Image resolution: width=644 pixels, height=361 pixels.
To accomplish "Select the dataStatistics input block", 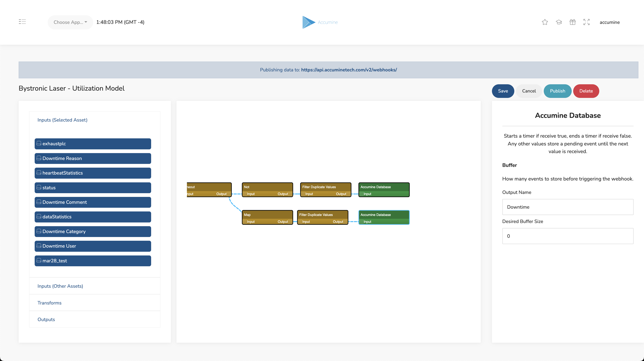I will click(x=93, y=217).
